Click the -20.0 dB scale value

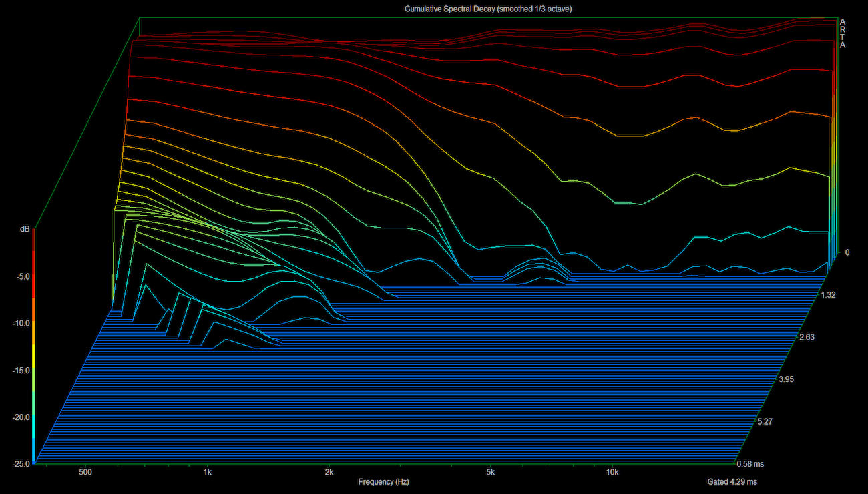click(18, 417)
